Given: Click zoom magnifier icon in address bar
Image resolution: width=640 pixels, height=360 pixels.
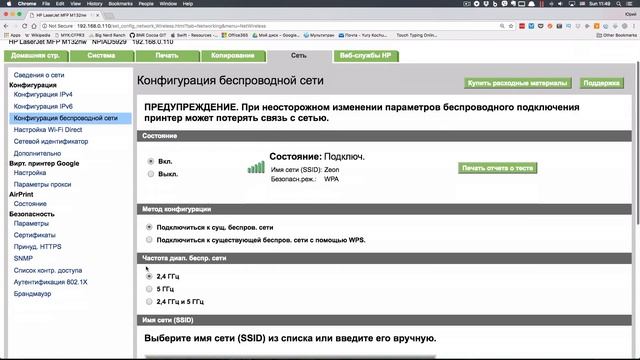Looking at the screenshot, I should pos(502,26).
